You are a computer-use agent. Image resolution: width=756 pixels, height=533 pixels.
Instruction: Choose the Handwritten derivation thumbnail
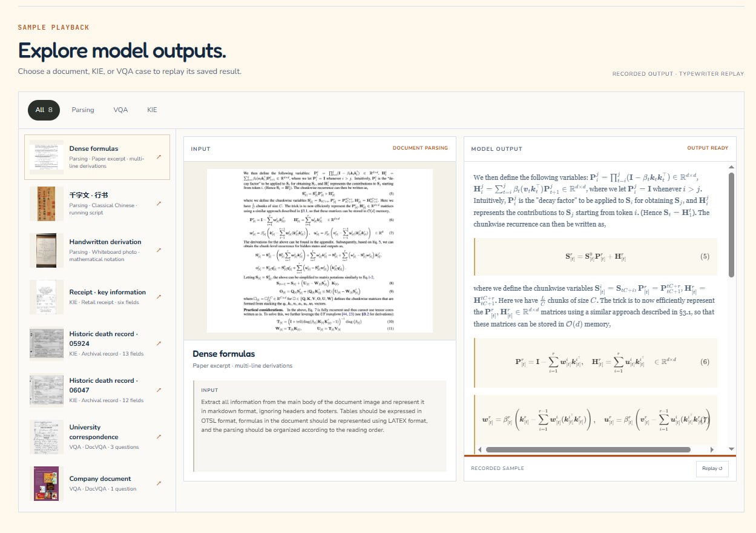(x=47, y=250)
